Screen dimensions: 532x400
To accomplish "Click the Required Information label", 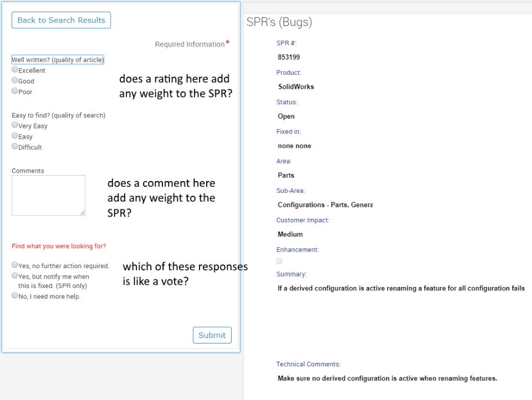I will [x=190, y=44].
